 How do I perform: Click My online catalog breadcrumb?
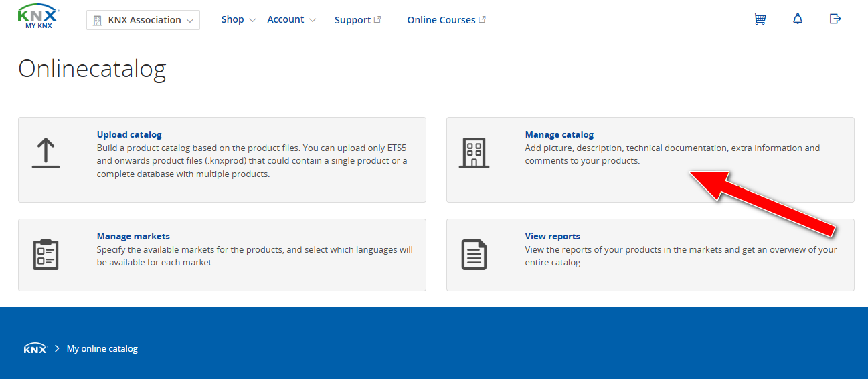pyautogui.click(x=102, y=348)
